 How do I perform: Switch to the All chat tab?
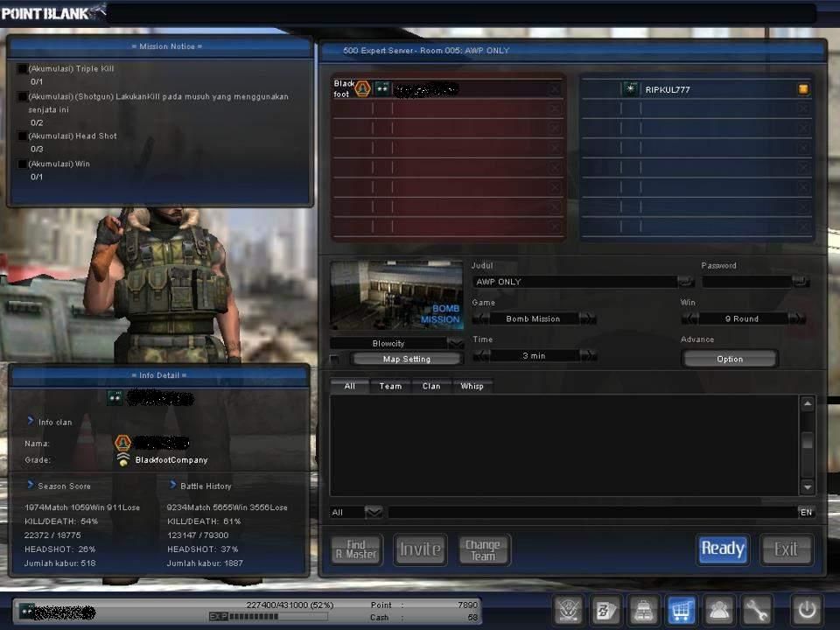(x=349, y=386)
